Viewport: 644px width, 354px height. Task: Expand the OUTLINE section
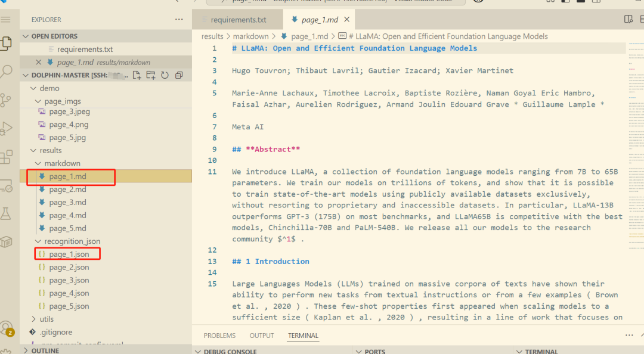tap(26, 350)
